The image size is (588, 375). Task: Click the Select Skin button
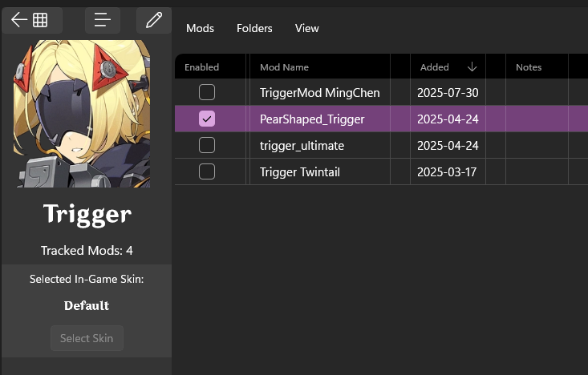87,338
